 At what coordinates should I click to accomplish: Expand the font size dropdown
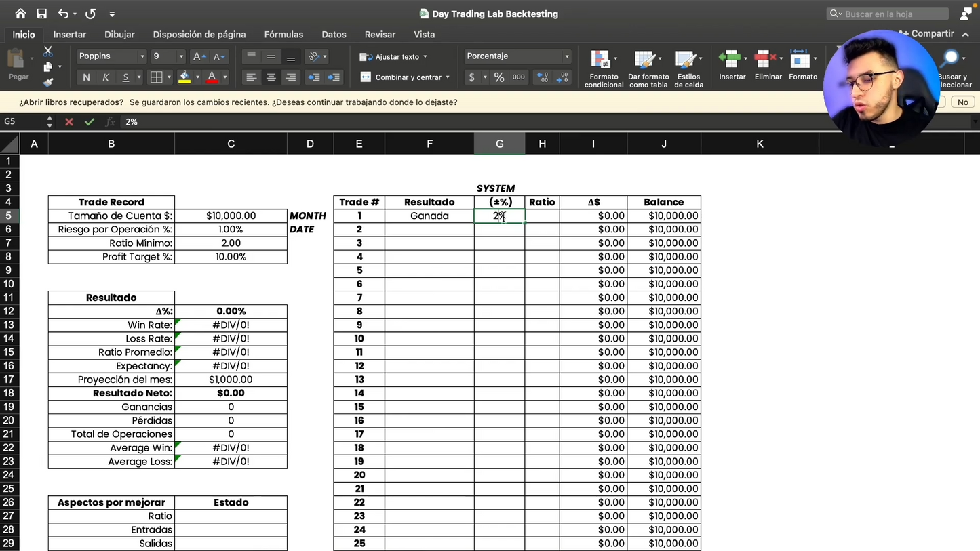point(180,56)
